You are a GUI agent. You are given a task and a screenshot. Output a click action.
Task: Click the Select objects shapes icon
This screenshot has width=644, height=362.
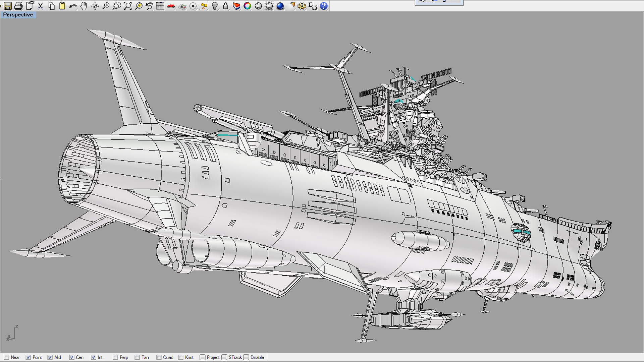(x=204, y=6)
